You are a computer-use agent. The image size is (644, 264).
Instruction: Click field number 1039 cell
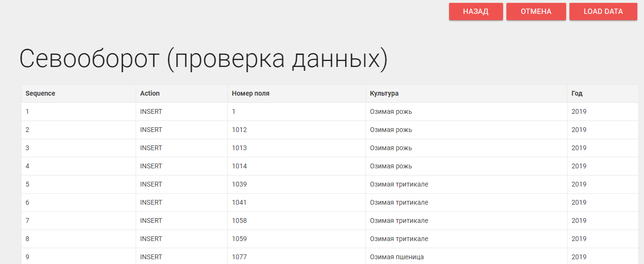(239, 184)
